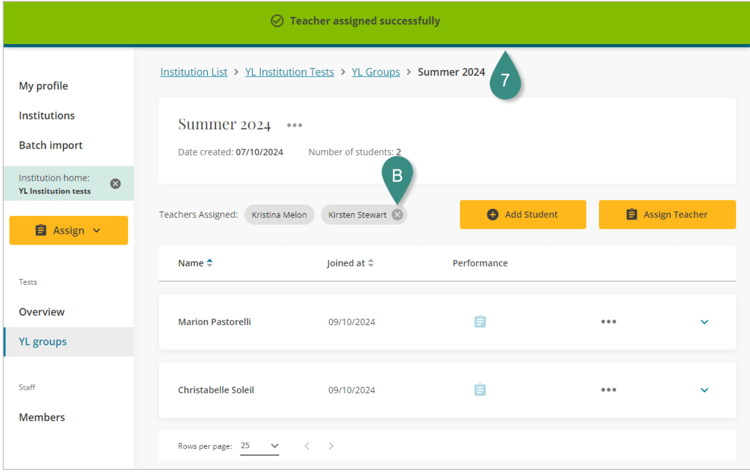Go to the next page of results
The height and width of the screenshot is (474, 750).
331,446
